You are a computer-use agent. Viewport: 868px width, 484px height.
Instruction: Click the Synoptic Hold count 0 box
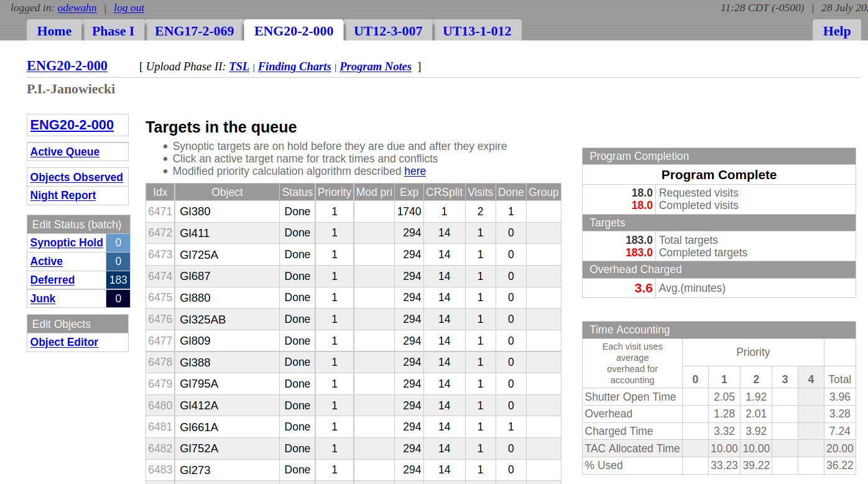(118, 243)
